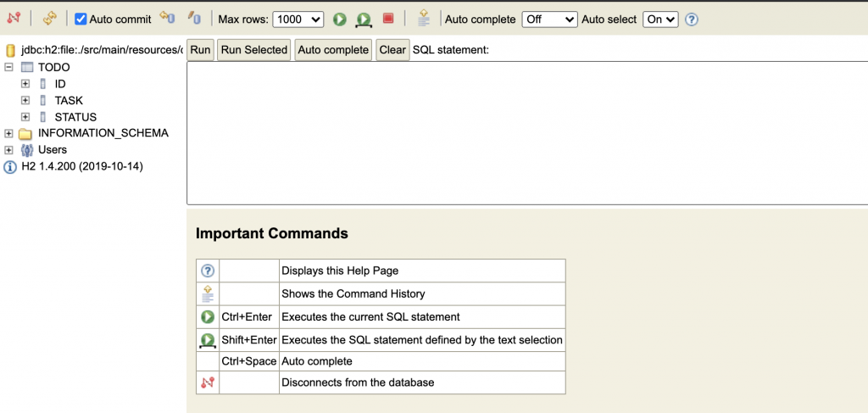Expand the INFORMATION_SCHEMA node

8,133
